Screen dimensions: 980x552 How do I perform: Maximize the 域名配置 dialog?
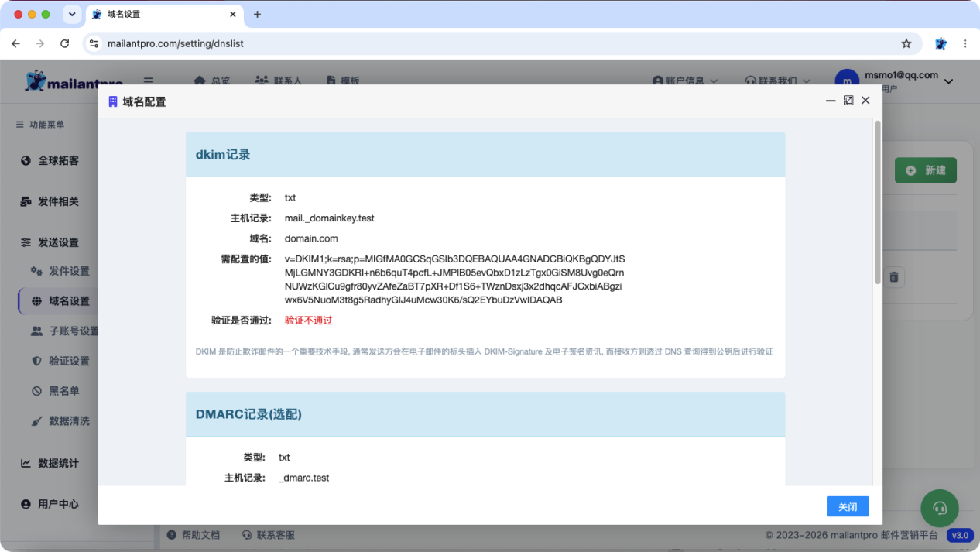848,101
